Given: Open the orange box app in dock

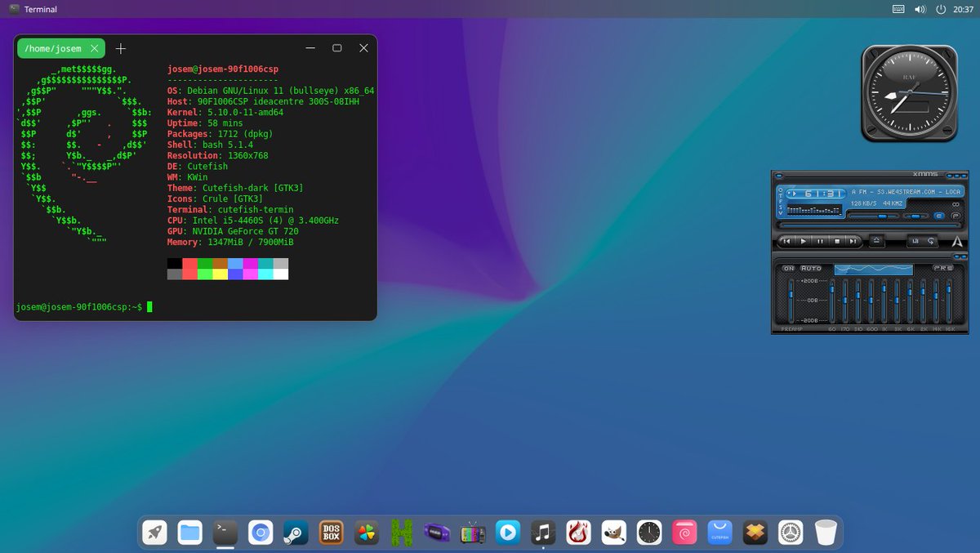Looking at the screenshot, I should (x=755, y=533).
